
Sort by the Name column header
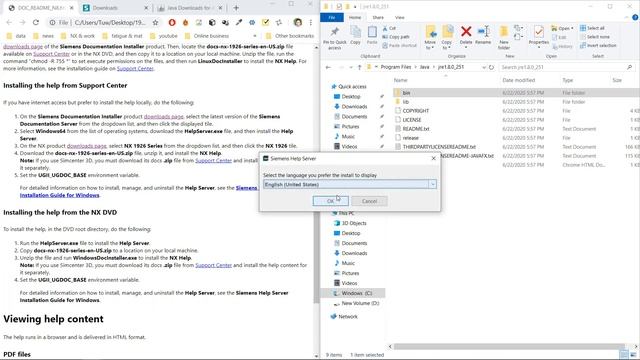click(400, 80)
